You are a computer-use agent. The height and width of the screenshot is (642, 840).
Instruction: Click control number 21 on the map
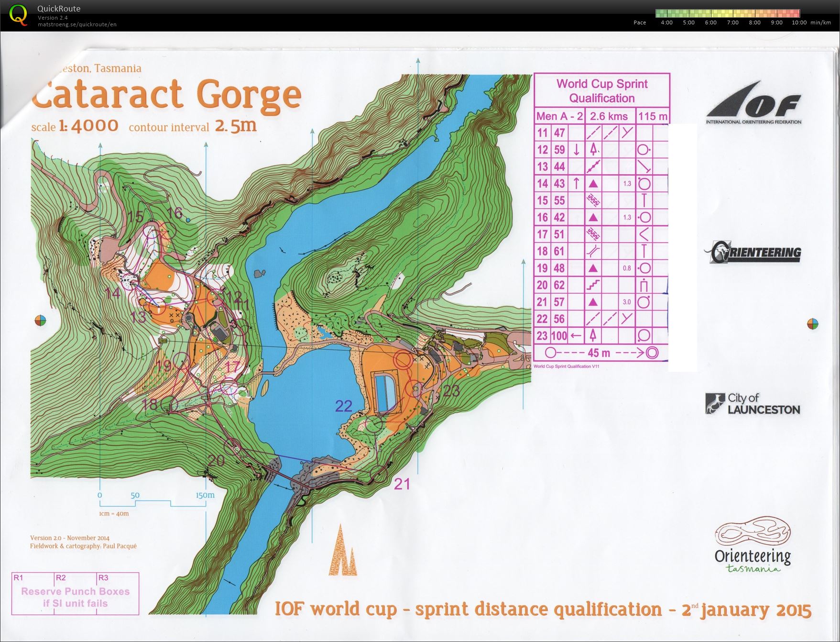[x=402, y=484]
